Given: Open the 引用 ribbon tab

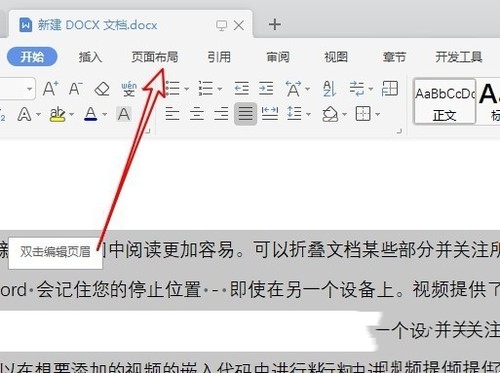Looking at the screenshot, I should 219,57.
